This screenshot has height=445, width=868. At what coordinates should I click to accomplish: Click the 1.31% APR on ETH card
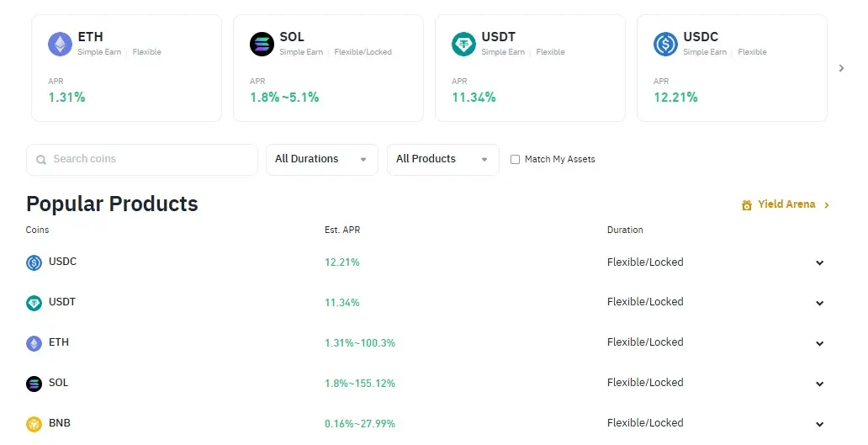(x=66, y=98)
